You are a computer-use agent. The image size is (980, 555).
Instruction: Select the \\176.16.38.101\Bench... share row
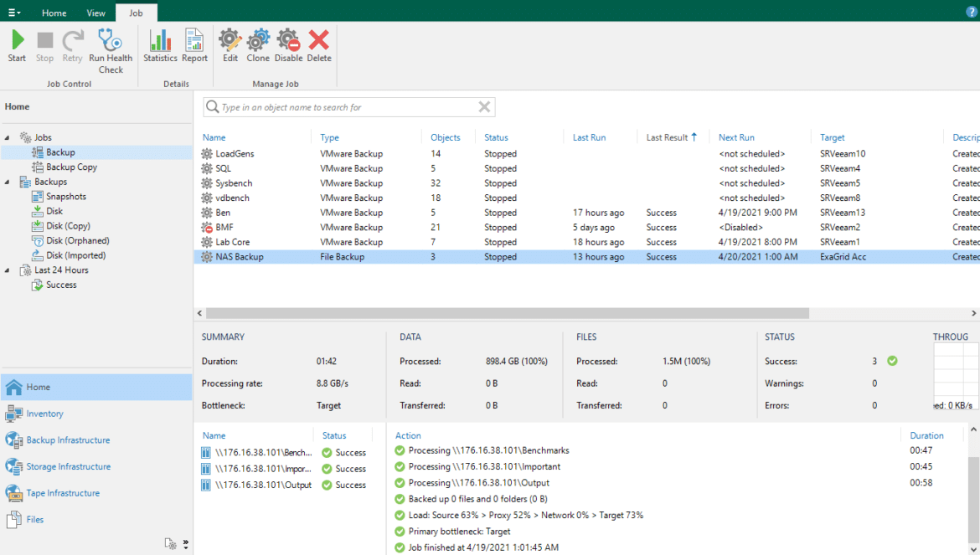[285, 453]
